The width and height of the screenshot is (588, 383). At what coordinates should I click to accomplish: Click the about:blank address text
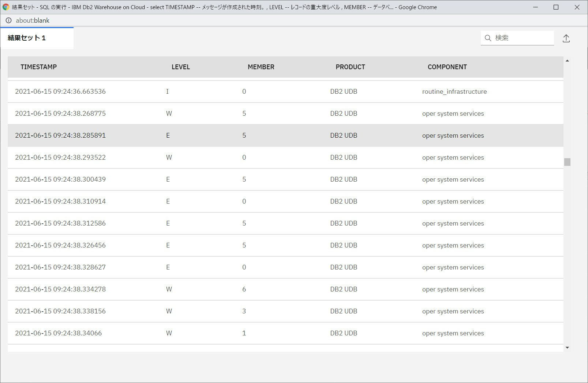click(33, 21)
